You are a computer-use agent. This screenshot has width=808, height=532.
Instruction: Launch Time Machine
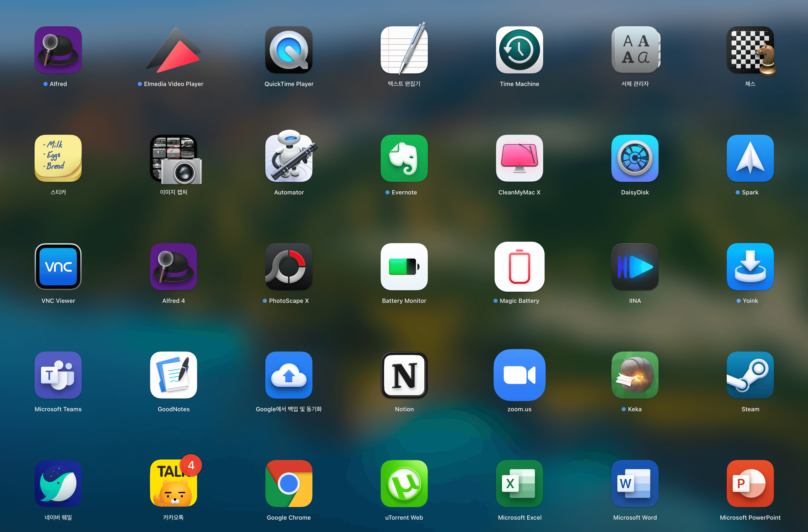click(x=519, y=50)
